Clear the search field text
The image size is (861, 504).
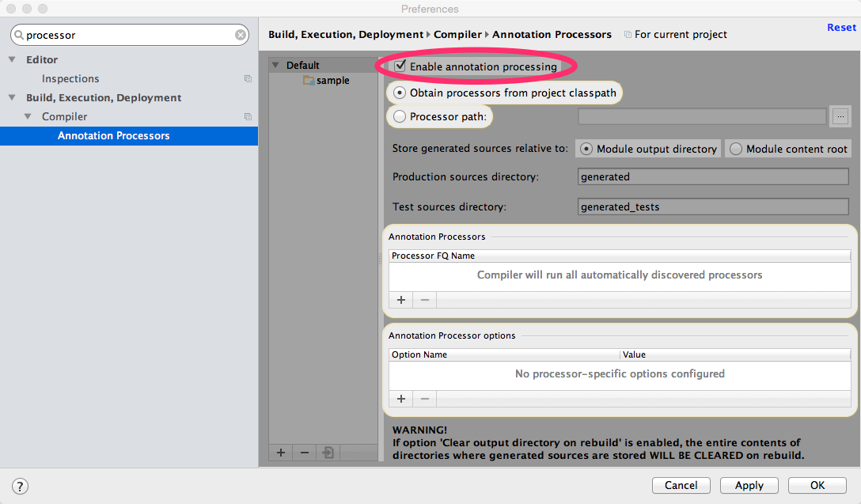pos(241,35)
